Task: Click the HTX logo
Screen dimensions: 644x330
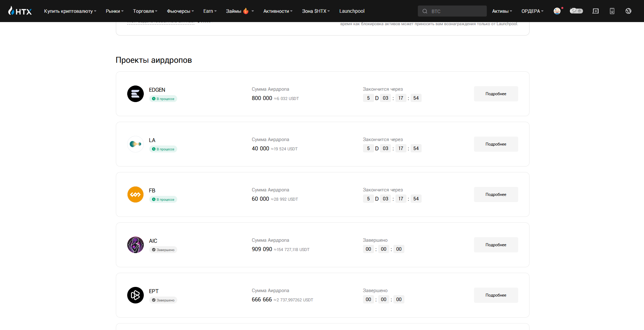Action: 20,11
